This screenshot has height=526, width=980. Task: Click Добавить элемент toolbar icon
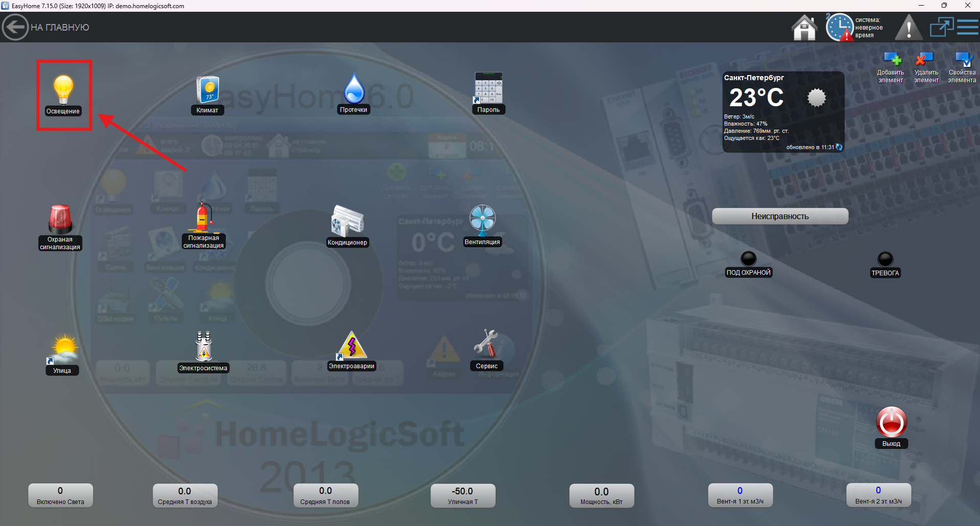pos(891,60)
